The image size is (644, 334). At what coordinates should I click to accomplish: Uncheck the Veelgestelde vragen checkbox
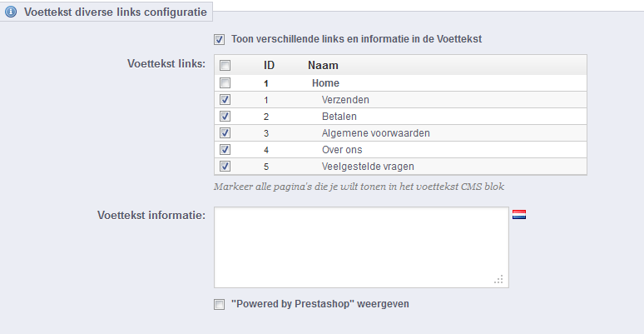[225, 167]
